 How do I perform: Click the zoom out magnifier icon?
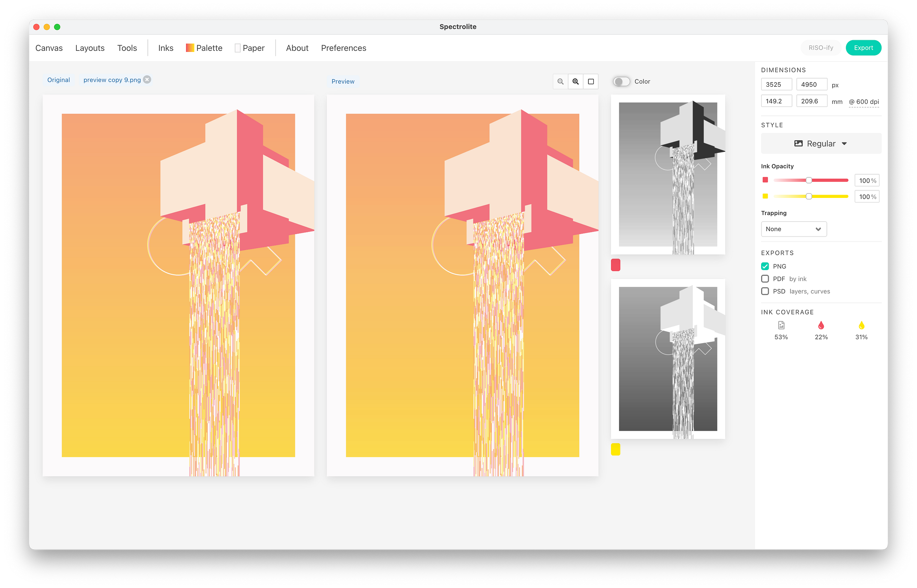coord(561,81)
